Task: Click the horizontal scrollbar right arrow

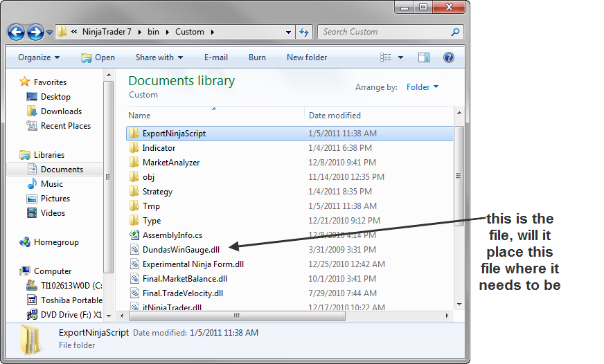Action: click(x=447, y=316)
